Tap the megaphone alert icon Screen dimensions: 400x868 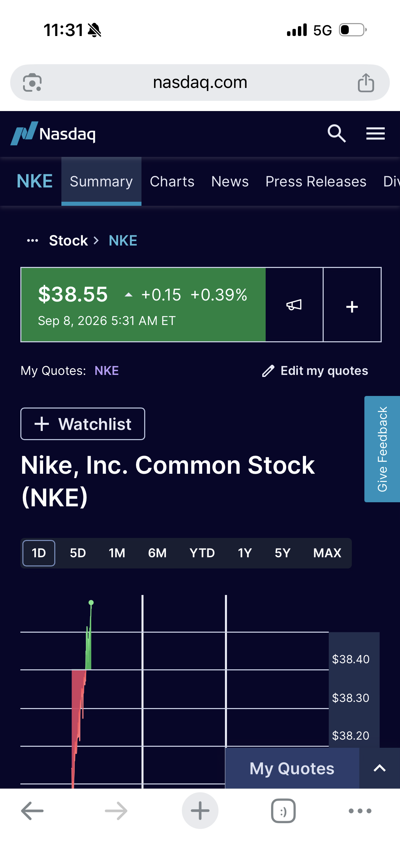(x=294, y=305)
